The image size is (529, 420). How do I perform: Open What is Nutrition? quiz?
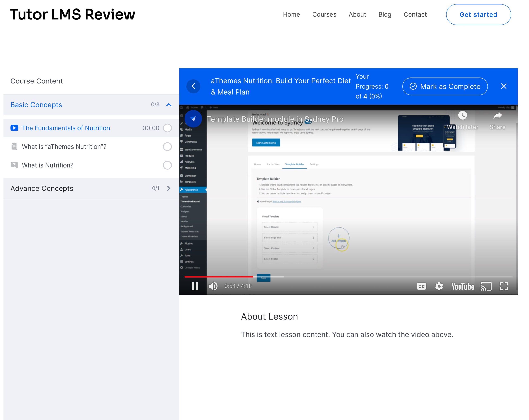click(x=48, y=165)
